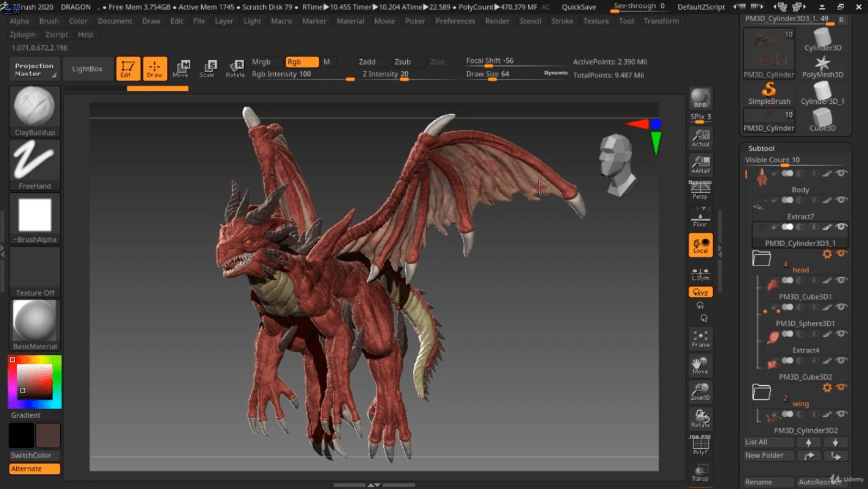Viewport: 868px width, 489px height.
Task: Click the SwitchColor button
Action: coord(35,455)
